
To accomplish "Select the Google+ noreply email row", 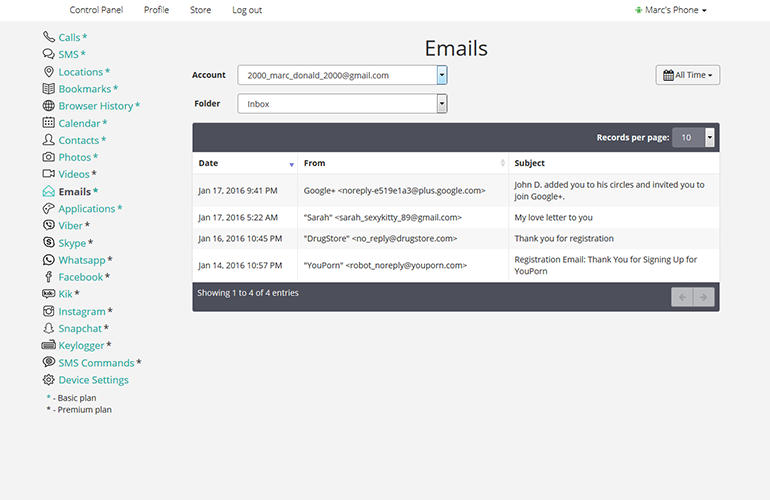I will [x=456, y=191].
